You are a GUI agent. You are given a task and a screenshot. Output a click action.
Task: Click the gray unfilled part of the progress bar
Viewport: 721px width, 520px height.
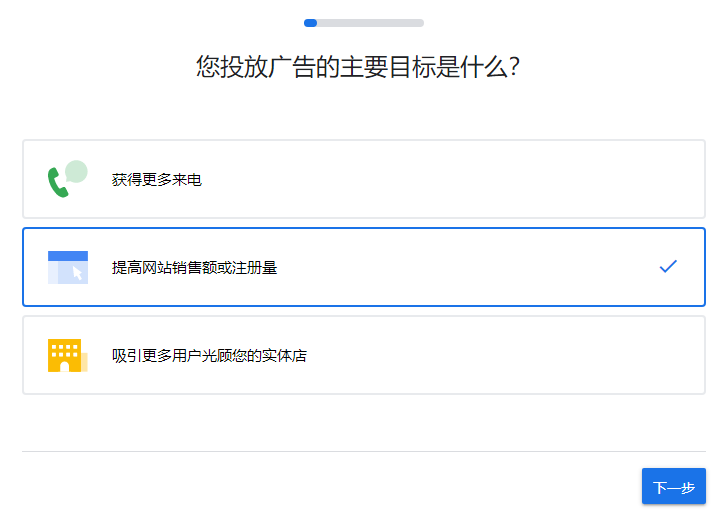tap(371, 22)
